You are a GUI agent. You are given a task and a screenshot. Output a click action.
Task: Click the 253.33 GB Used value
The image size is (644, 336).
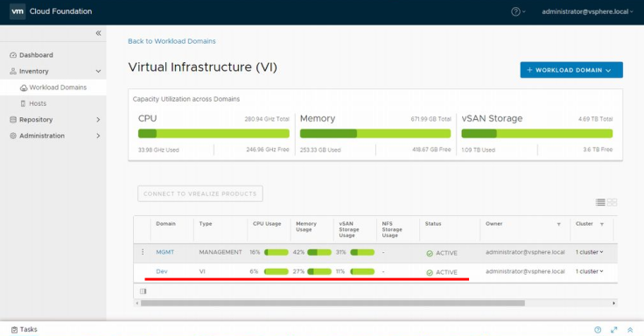[320, 150]
